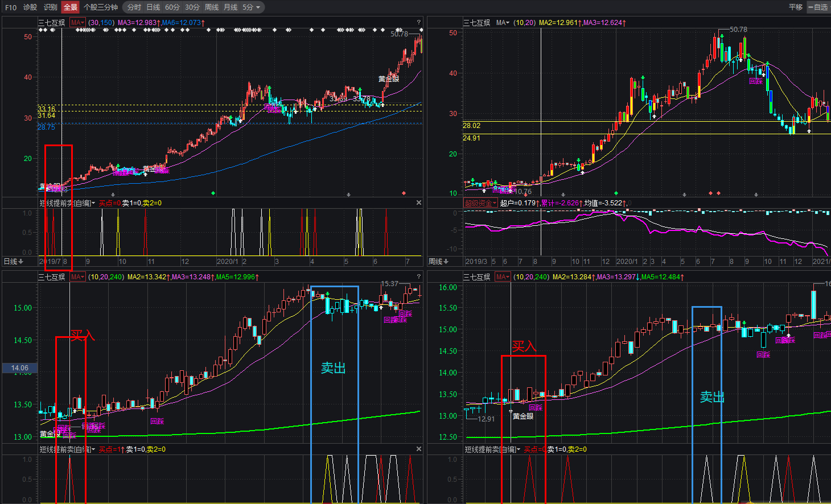Click the 14.06 price marker on bottom-left axis
Viewport: 831px width, 504px height.
[x=20, y=368]
